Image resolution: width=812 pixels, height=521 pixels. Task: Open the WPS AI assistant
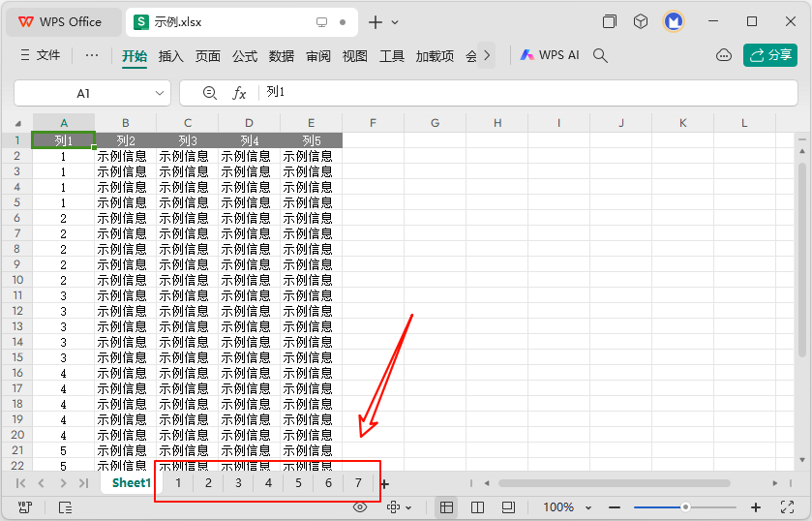[550, 56]
